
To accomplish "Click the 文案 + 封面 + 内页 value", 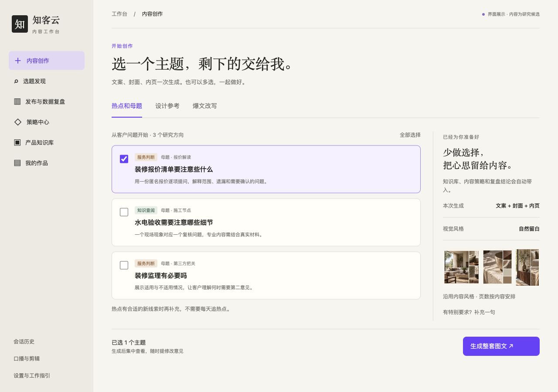I will pyautogui.click(x=517, y=206).
